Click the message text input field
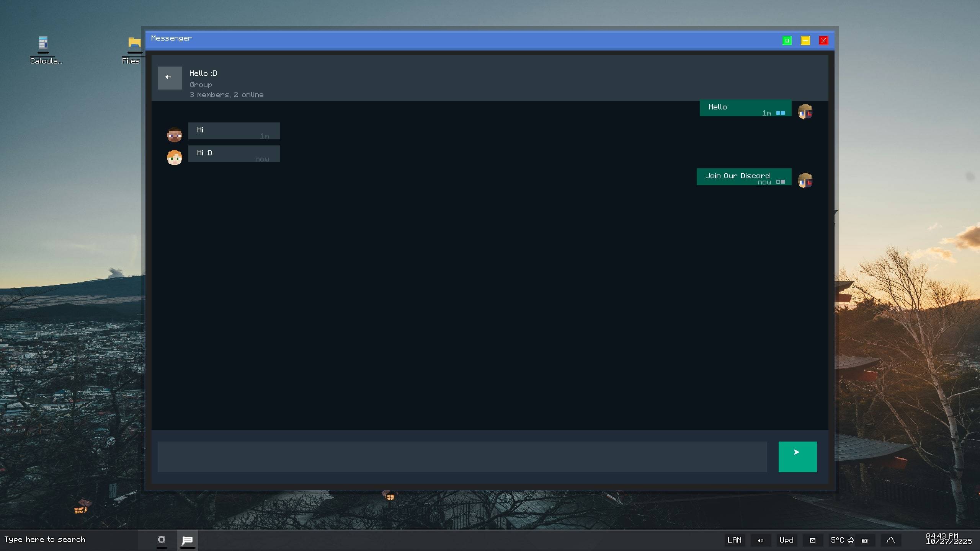The height and width of the screenshot is (551, 980). click(x=462, y=456)
